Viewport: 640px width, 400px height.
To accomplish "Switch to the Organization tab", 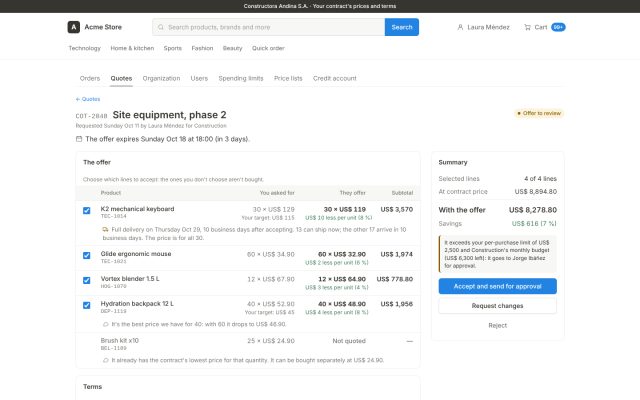I will point(161,78).
